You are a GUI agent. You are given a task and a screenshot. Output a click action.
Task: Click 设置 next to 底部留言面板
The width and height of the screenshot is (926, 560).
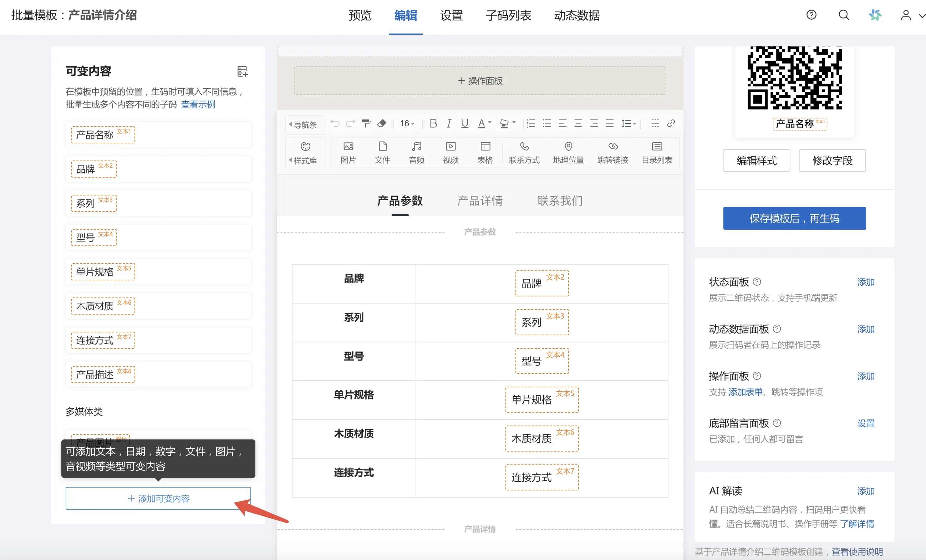[866, 424]
